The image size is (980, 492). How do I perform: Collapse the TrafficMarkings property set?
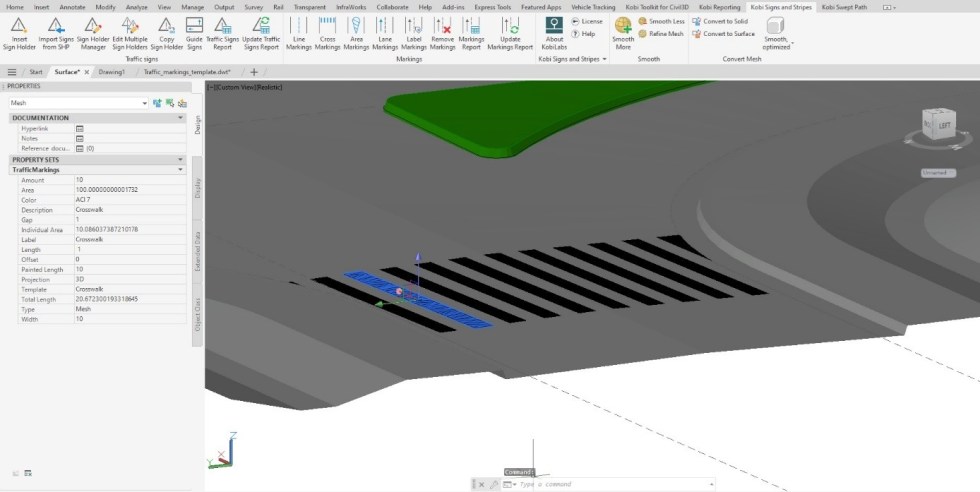pyautogui.click(x=181, y=169)
